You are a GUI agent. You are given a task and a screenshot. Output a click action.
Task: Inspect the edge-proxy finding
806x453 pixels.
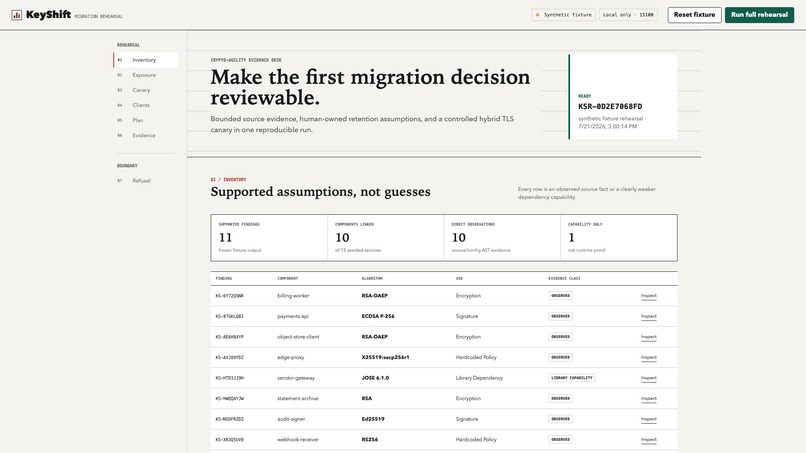(x=649, y=357)
